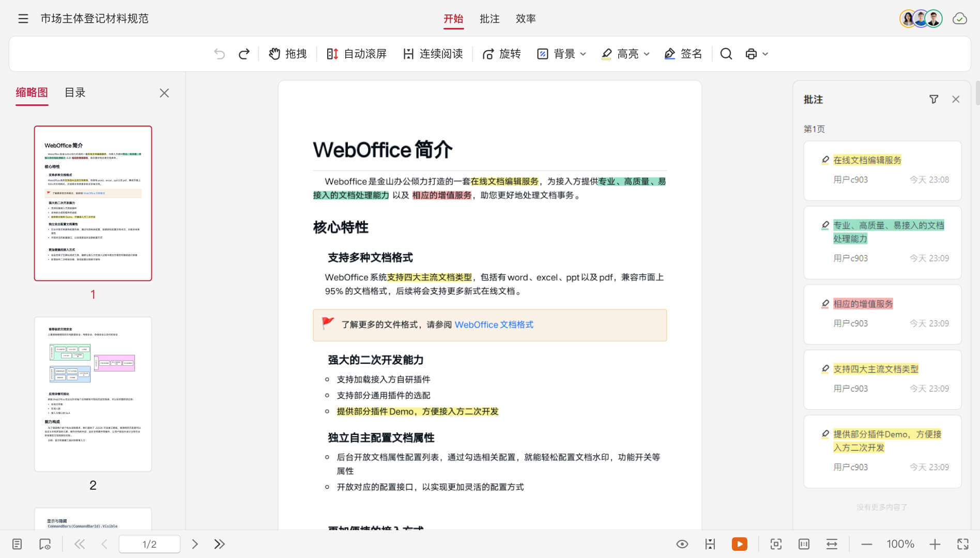Viewport: 980px width, 558px height.
Task: Open the 相应的增值服务 annotation card
Action: pos(883,314)
